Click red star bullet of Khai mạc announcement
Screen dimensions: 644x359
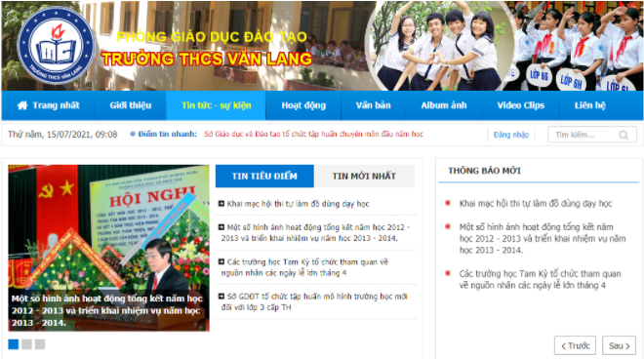[x=448, y=203]
